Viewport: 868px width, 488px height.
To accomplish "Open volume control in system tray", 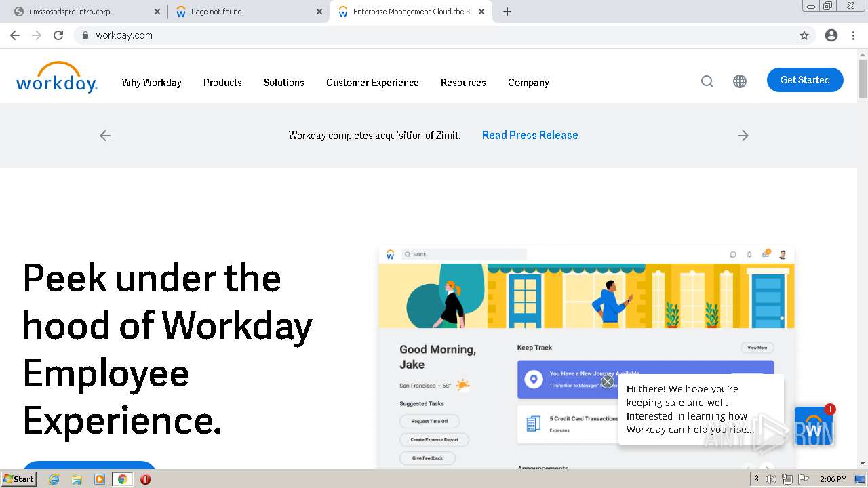I will point(771,479).
